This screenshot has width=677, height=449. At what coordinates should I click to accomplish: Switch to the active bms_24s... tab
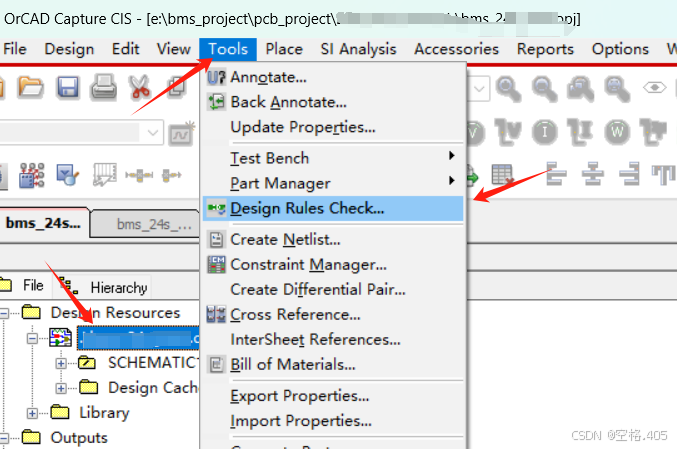point(43,223)
